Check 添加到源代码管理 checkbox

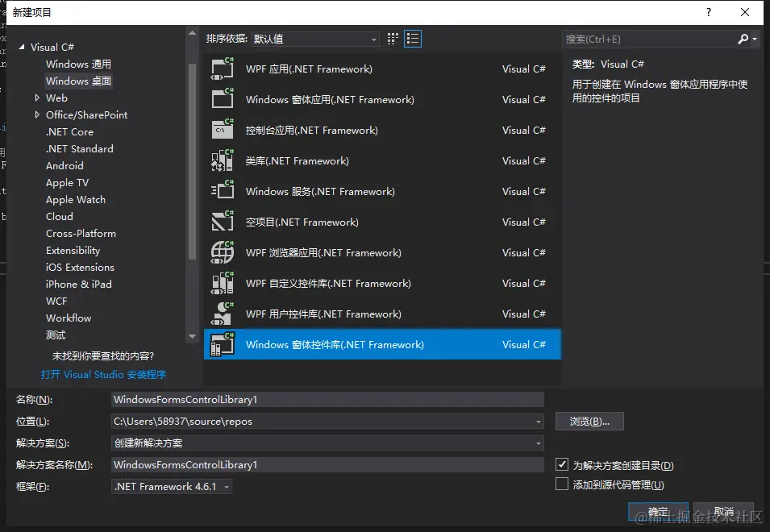click(x=562, y=484)
